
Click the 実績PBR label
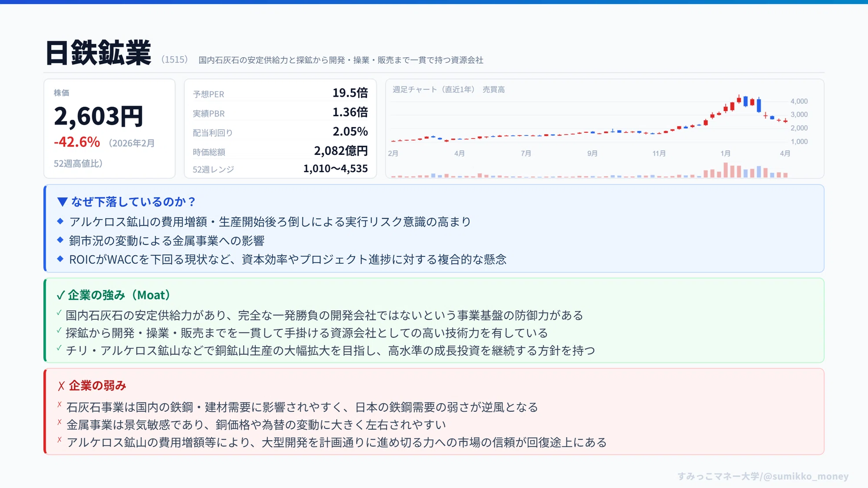click(x=209, y=114)
